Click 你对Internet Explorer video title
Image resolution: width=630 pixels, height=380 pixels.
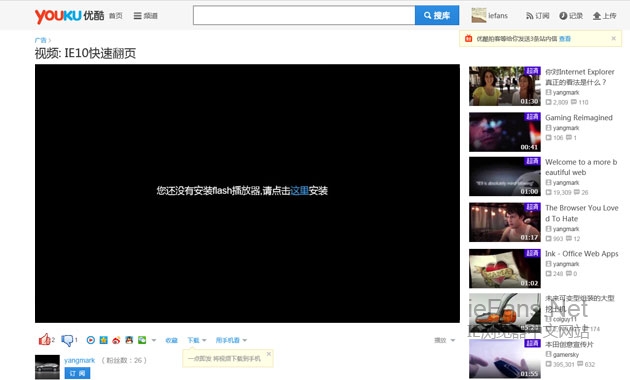[580, 77]
